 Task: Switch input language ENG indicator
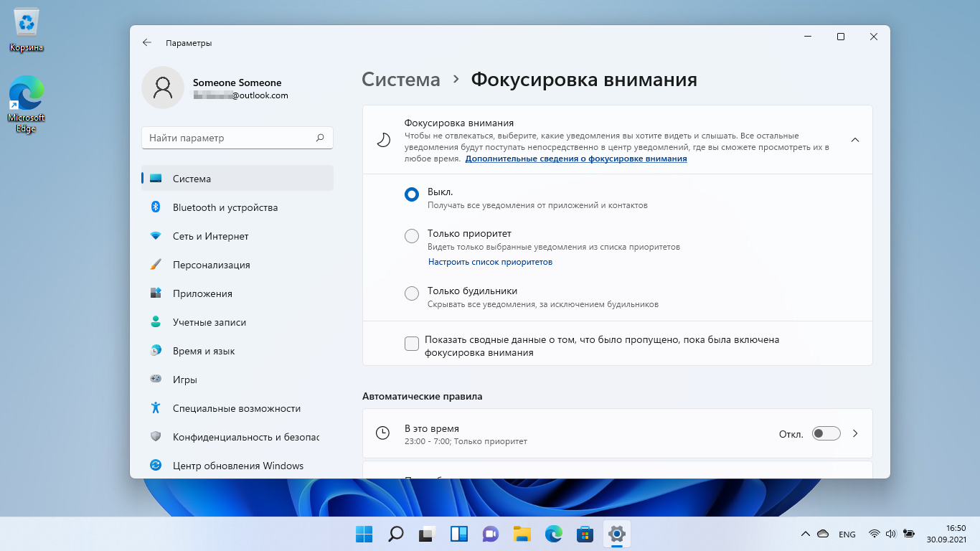tap(847, 534)
